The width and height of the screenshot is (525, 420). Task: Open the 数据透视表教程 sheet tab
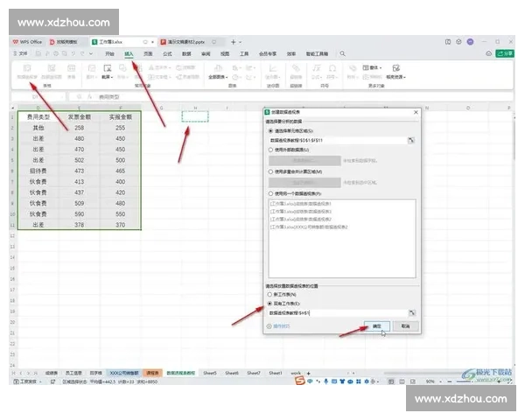coord(183,373)
